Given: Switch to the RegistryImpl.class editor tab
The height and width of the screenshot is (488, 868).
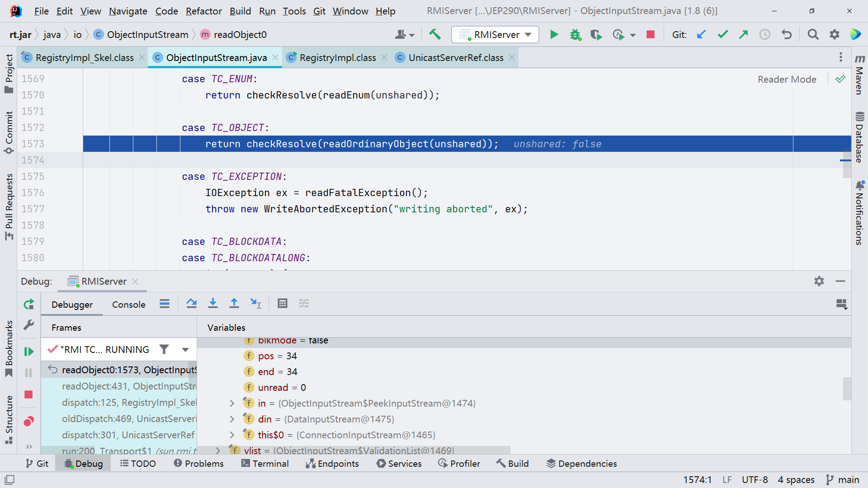Looking at the screenshot, I should coord(337,58).
